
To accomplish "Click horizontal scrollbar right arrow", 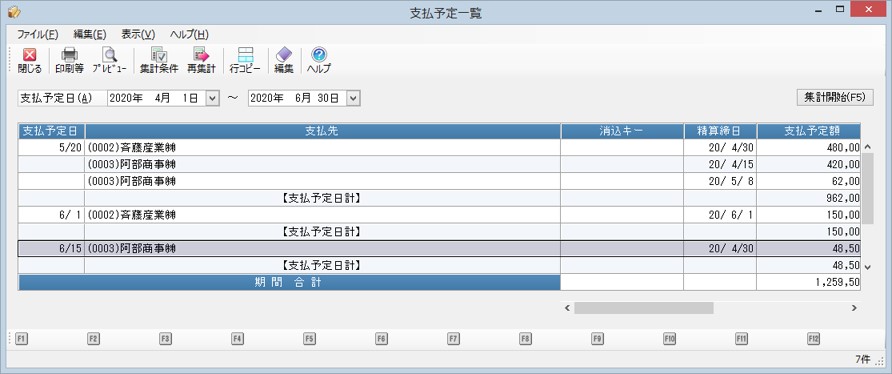I will tap(854, 308).
